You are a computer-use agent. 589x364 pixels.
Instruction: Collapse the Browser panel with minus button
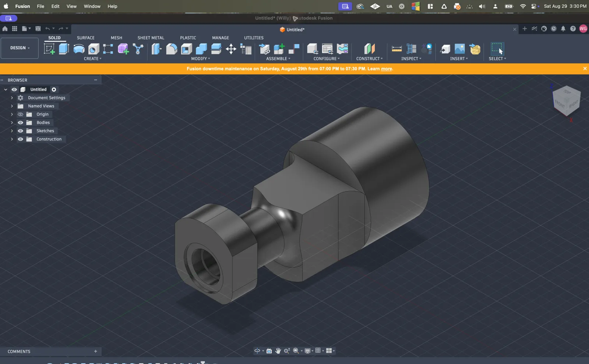pyautogui.click(x=96, y=80)
